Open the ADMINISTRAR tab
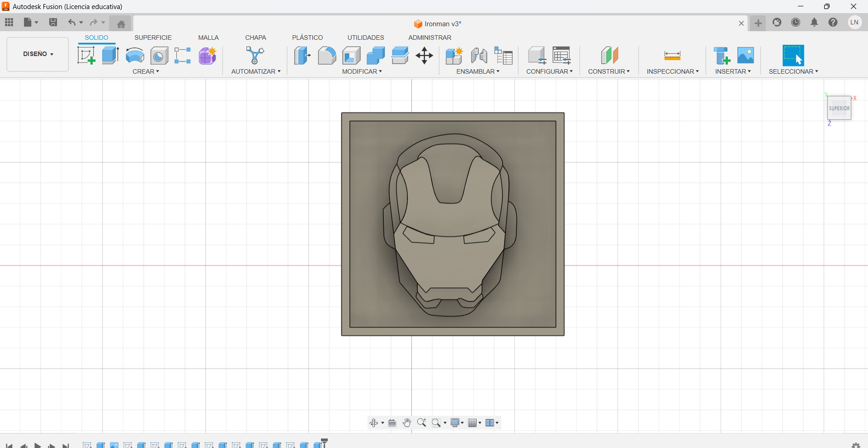This screenshot has width=868, height=448. [429, 38]
